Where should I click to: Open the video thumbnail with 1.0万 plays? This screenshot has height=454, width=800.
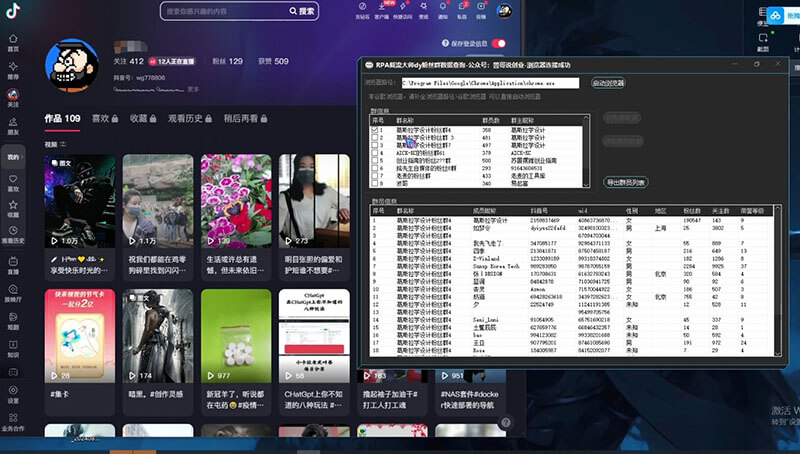pos(80,201)
